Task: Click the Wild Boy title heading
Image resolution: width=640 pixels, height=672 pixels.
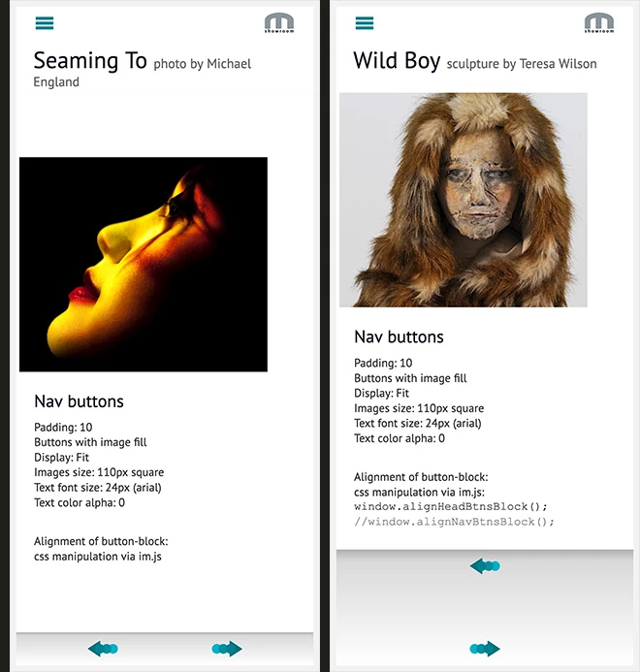Action: pyautogui.click(x=397, y=60)
